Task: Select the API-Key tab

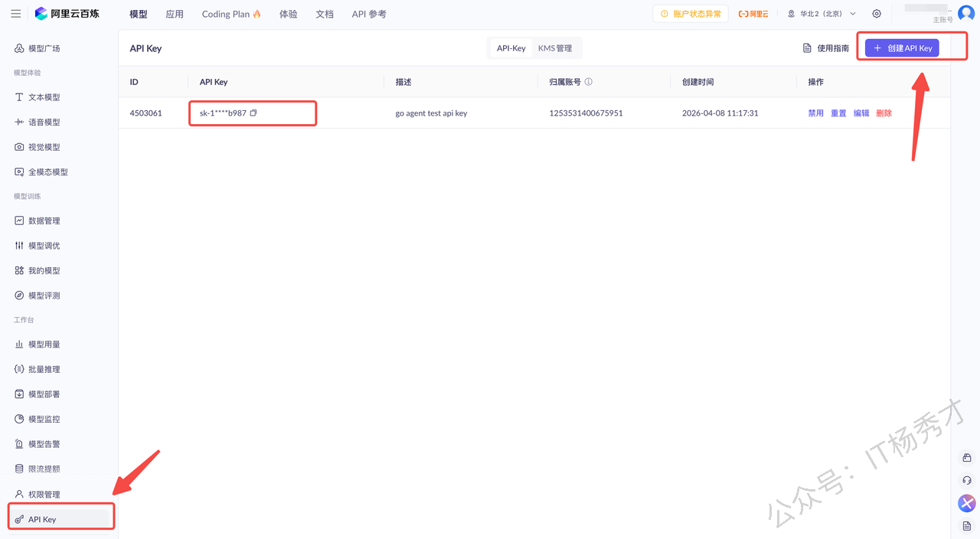Action: 511,48
